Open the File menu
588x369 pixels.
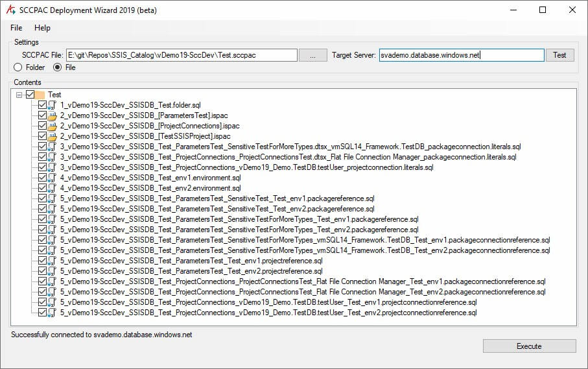click(x=16, y=28)
